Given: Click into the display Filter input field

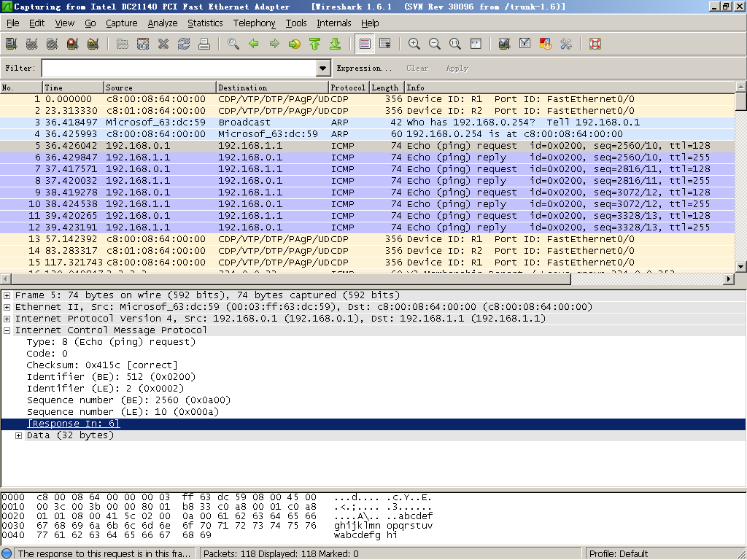Looking at the screenshot, I should [x=179, y=68].
